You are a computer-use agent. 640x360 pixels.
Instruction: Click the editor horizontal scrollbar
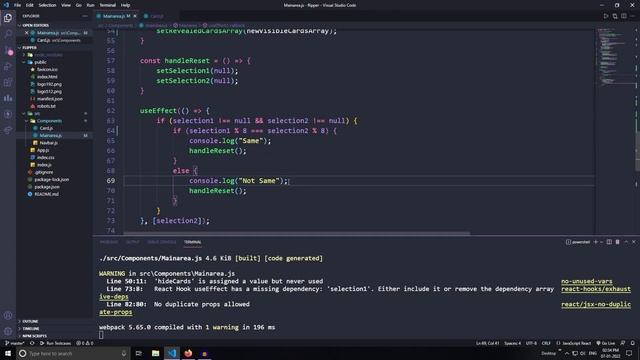pyautogui.click(x=297, y=234)
